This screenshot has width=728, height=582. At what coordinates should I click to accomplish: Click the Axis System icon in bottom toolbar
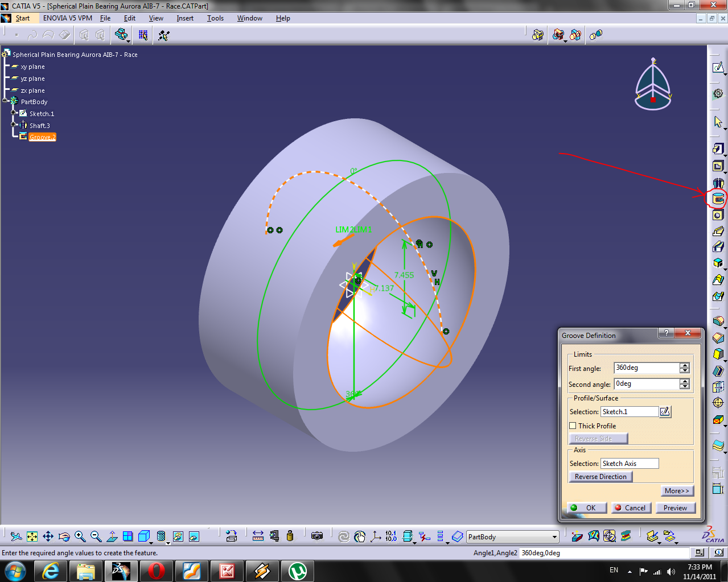376,536
